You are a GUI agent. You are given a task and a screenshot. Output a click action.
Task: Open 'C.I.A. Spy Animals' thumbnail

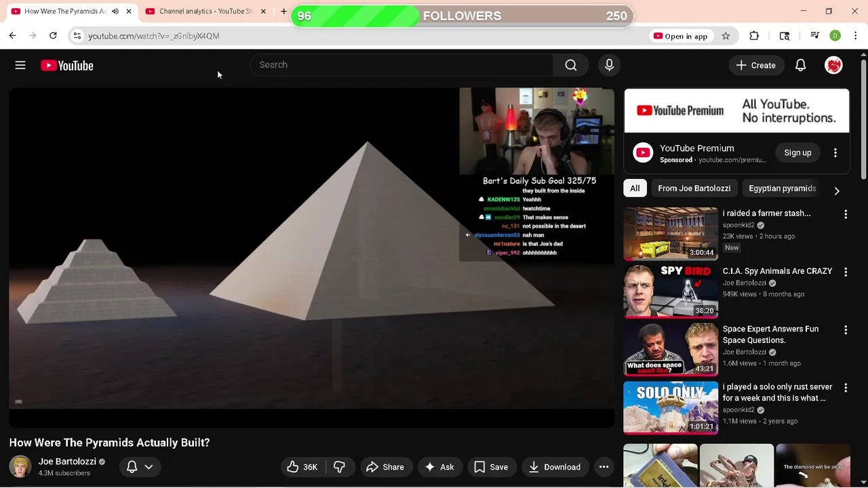pyautogui.click(x=671, y=291)
